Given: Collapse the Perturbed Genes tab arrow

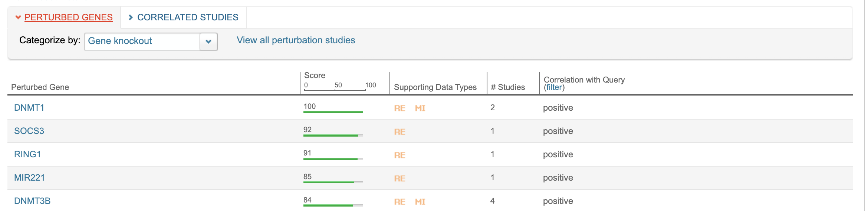Looking at the screenshot, I should [18, 17].
